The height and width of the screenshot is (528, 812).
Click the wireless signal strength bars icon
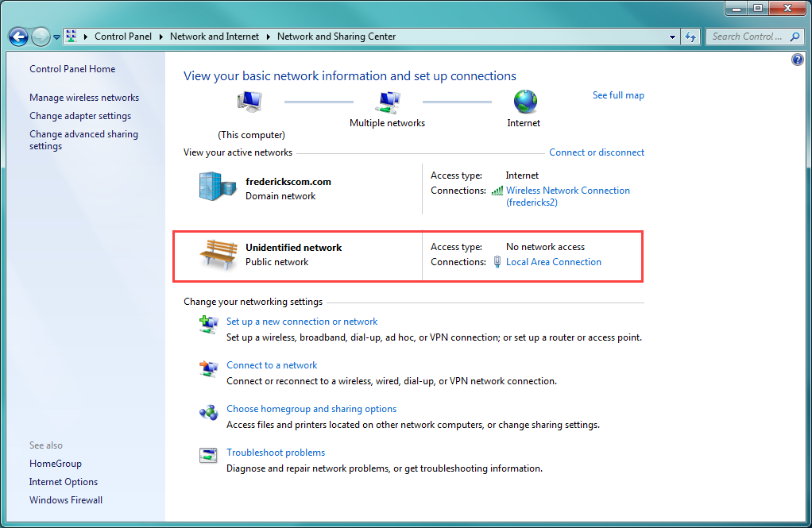(497, 191)
